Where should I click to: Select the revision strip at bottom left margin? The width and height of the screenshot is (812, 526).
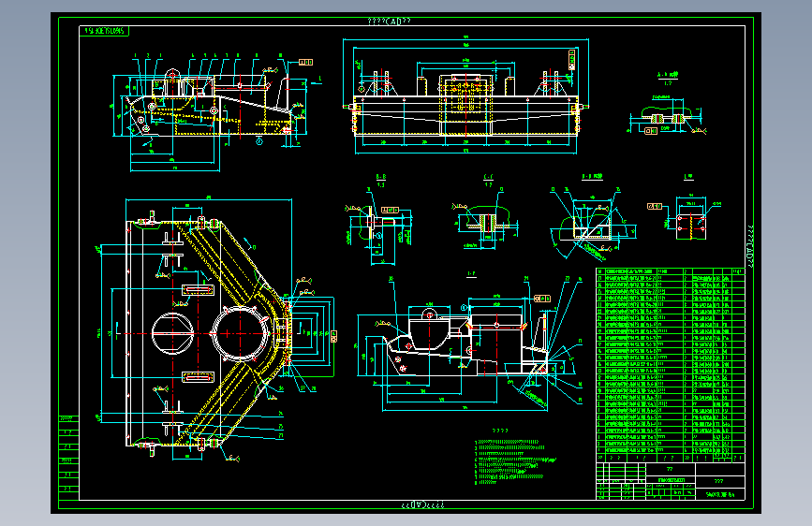(69, 458)
